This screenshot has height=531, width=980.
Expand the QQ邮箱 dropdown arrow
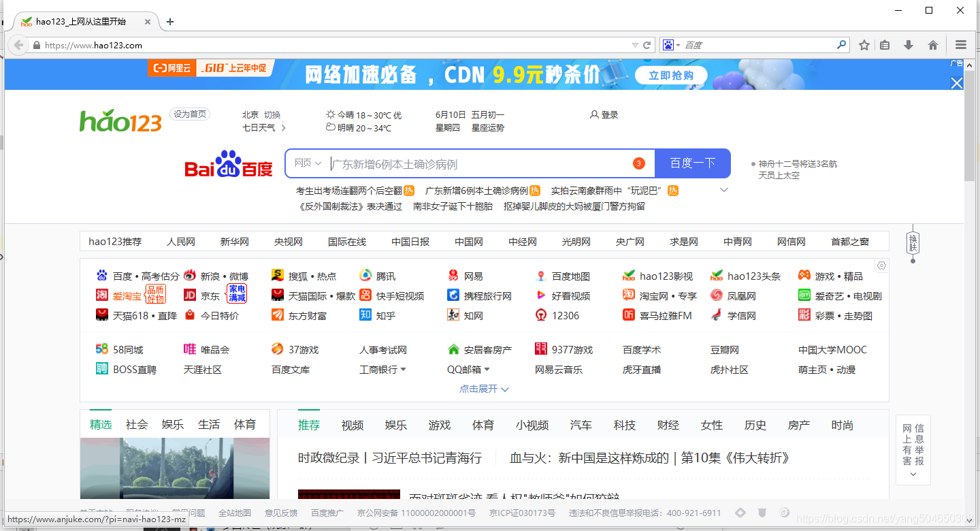pos(487,370)
